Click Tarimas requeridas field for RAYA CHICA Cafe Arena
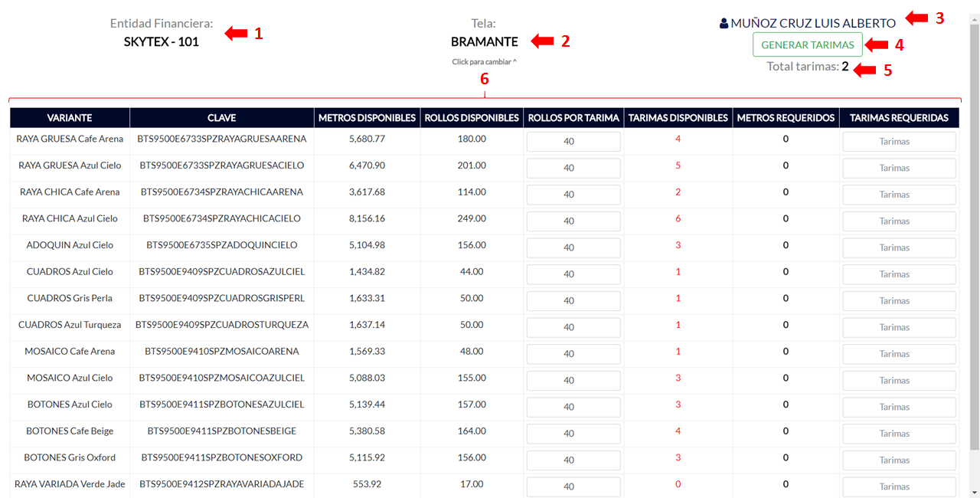 tap(899, 194)
